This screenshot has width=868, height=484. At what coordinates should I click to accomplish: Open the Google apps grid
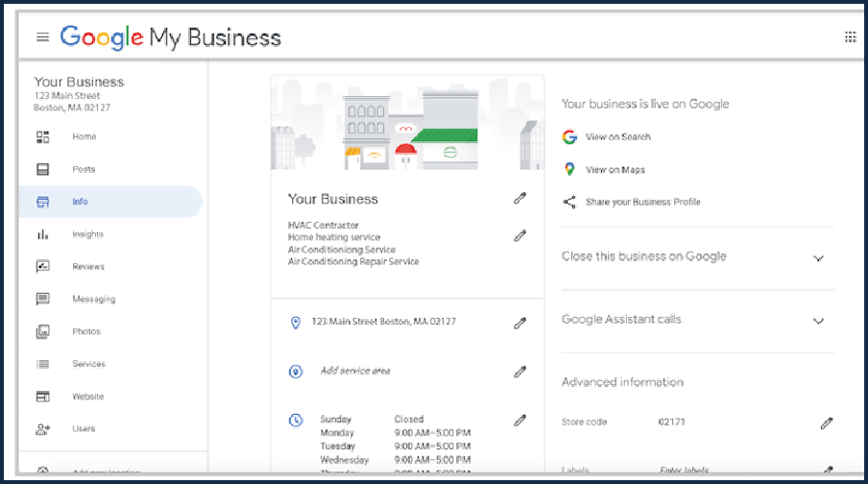coord(851,37)
